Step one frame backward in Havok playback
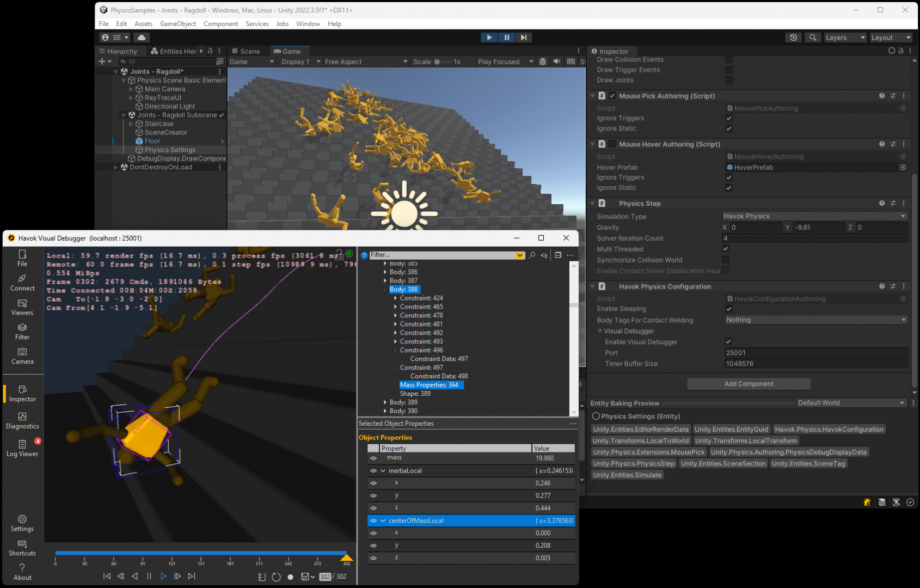This screenshot has width=920, height=588. coord(121,576)
